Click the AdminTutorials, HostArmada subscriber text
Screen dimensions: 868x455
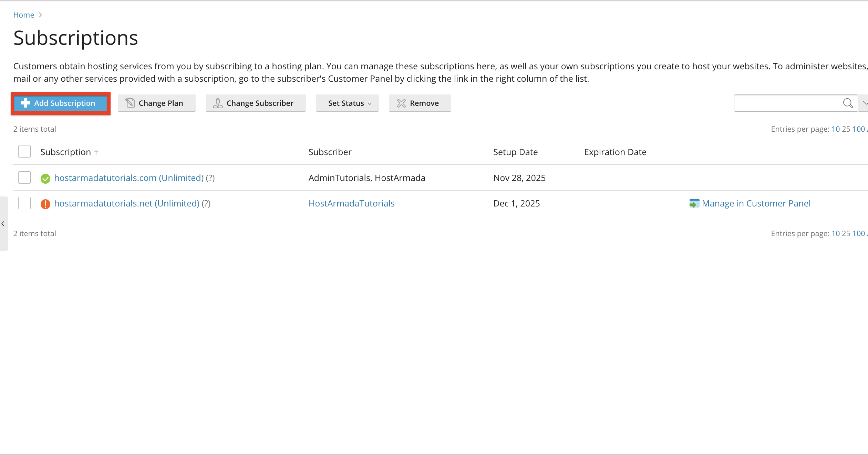click(x=367, y=178)
